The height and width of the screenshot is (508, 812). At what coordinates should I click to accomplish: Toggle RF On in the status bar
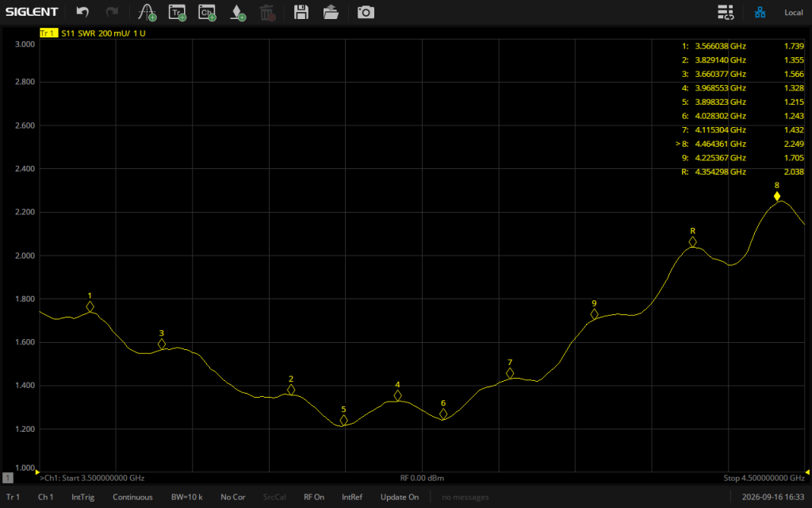314,497
